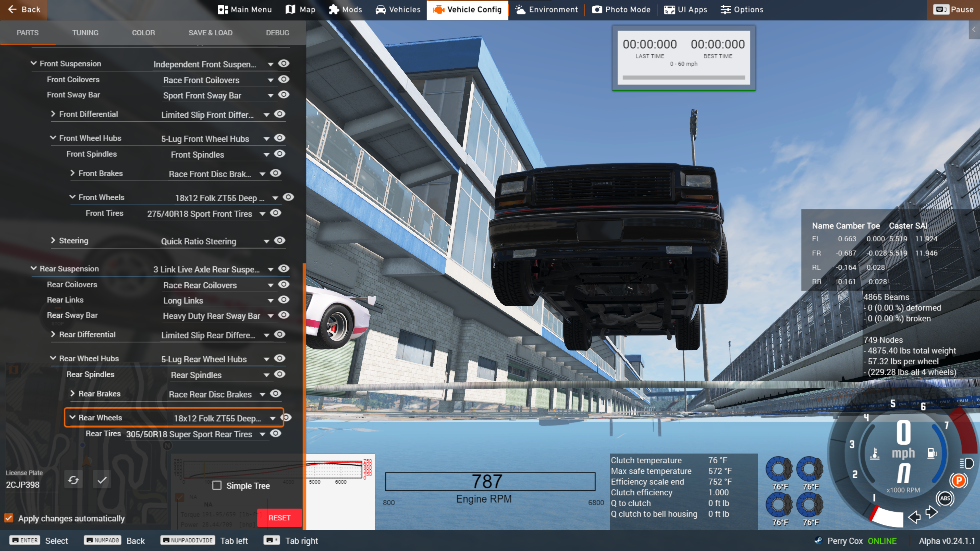980x551 pixels.
Task: Click the rear-right brake temperature icon
Action: click(810, 505)
